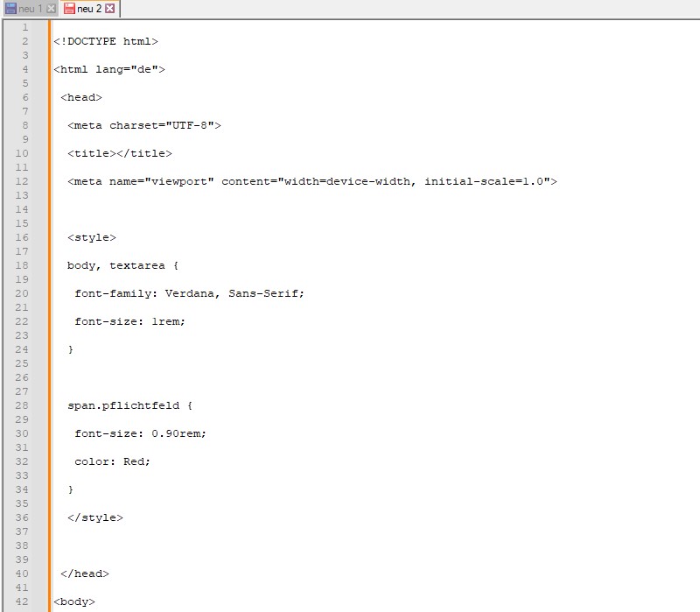Place cursor in the <title></title> line

[120, 154]
